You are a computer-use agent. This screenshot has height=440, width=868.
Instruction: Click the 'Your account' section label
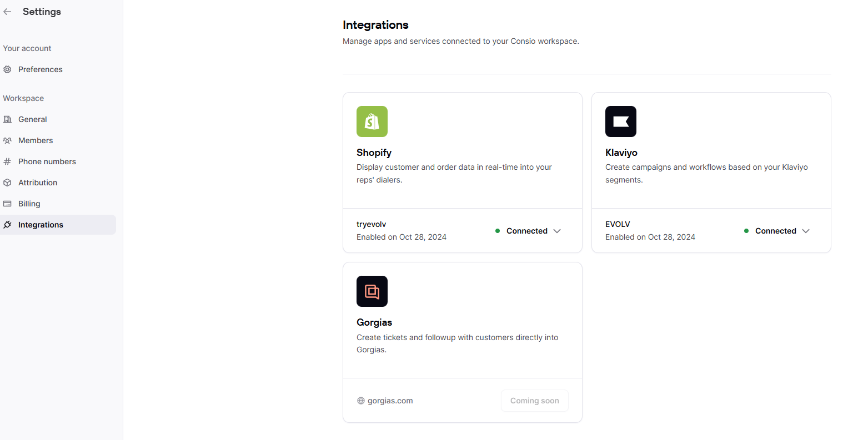tap(27, 48)
